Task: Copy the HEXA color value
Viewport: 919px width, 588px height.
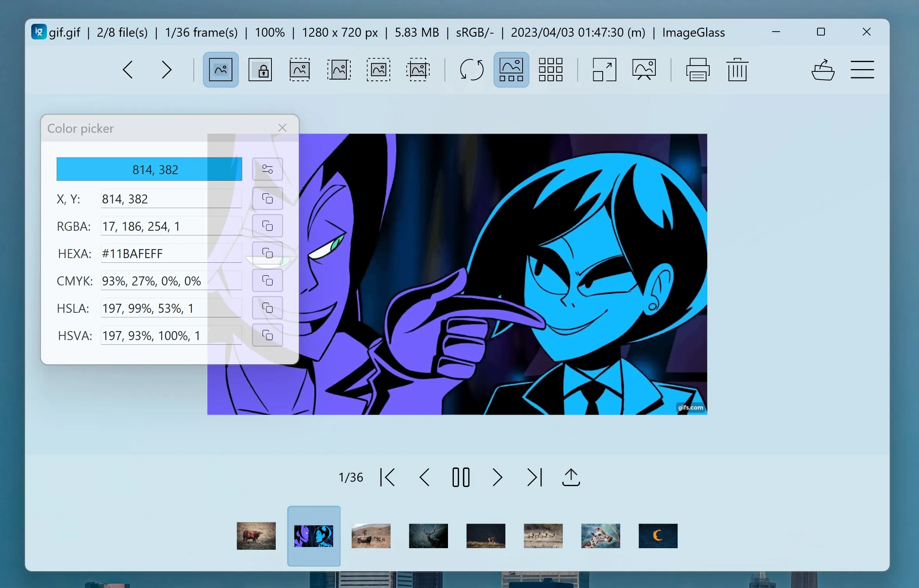Action: [x=267, y=253]
